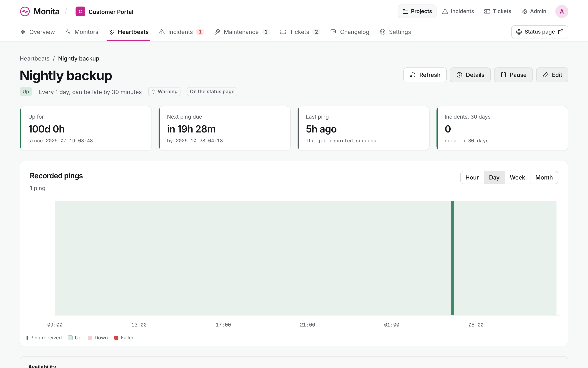Open the Changelog tab

point(350,32)
